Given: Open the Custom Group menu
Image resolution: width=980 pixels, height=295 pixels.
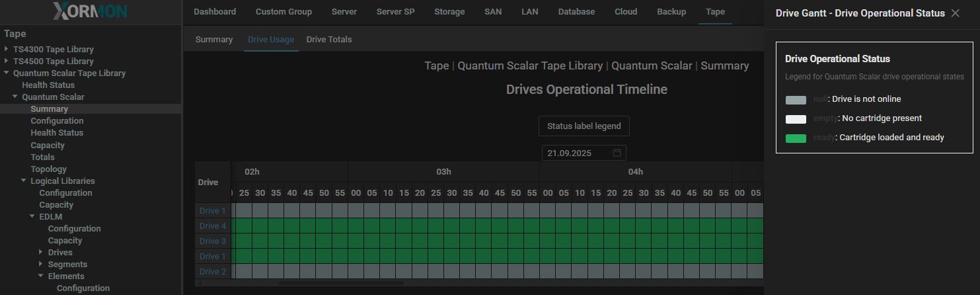Looking at the screenshot, I should (x=283, y=12).
